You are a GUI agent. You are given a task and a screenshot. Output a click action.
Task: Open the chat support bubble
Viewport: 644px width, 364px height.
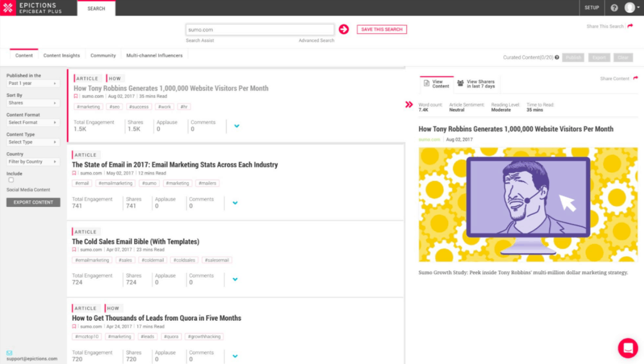628,348
